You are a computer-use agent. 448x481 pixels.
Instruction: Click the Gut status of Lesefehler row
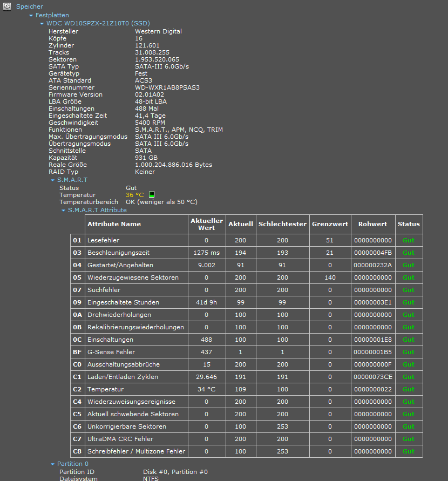point(409,241)
